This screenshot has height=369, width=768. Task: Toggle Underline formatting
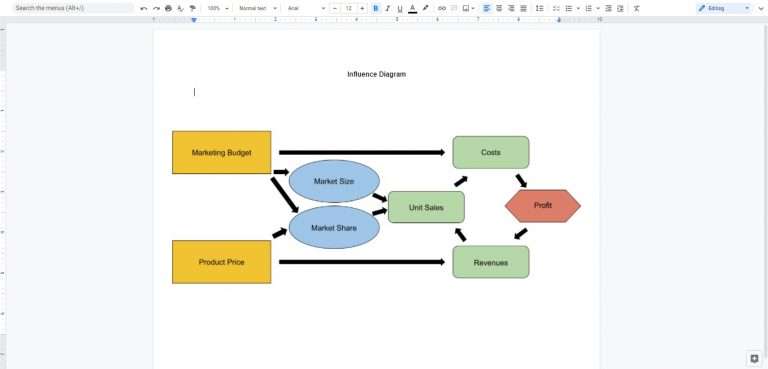(x=400, y=8)
